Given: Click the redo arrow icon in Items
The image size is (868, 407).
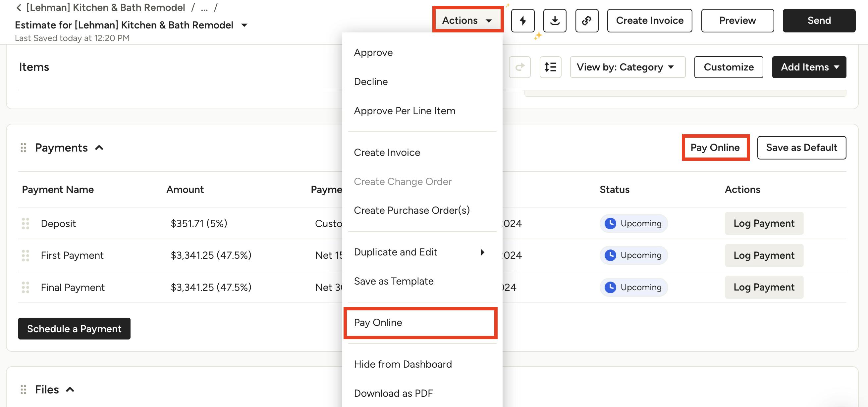Looking at the screenshot, I should point(519,67).
